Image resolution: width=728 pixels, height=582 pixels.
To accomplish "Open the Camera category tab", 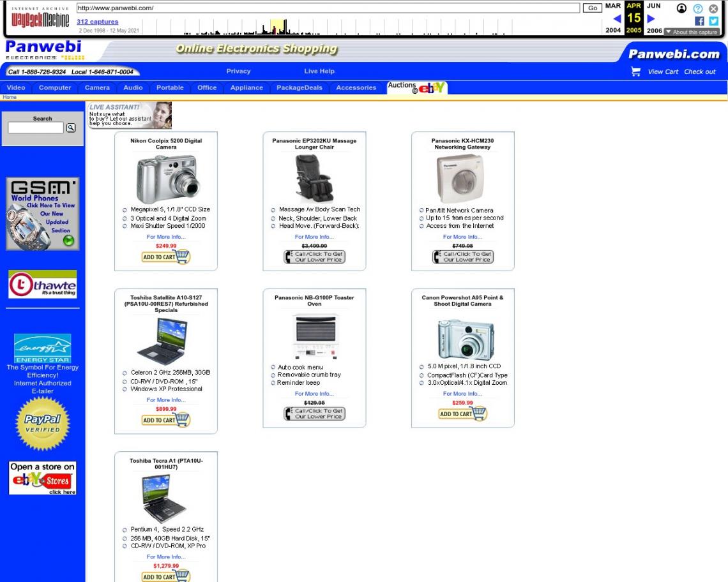I will (97, 87).
